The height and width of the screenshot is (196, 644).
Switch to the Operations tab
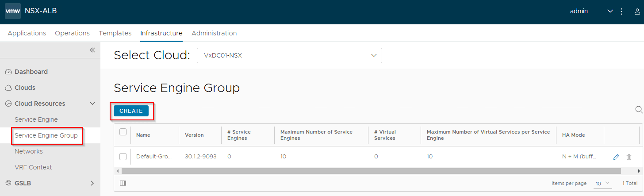[x=72, y=33]
